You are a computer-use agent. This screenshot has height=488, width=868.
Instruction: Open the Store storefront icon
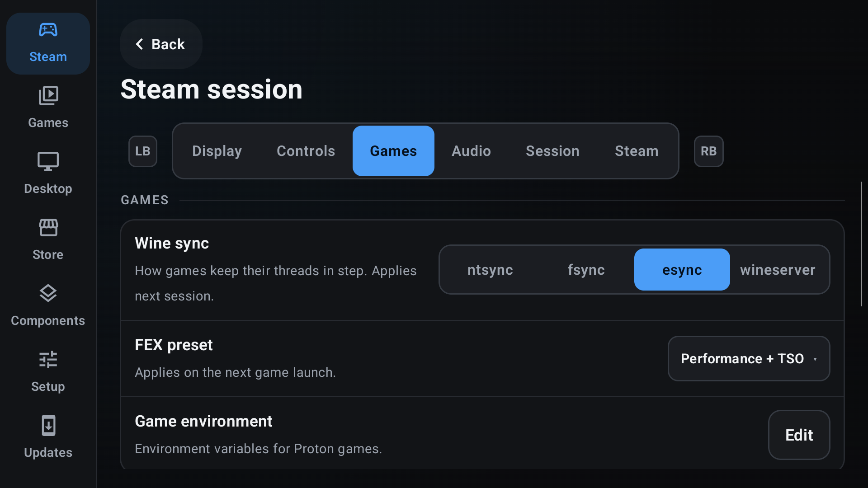click(x=48, y=227)
